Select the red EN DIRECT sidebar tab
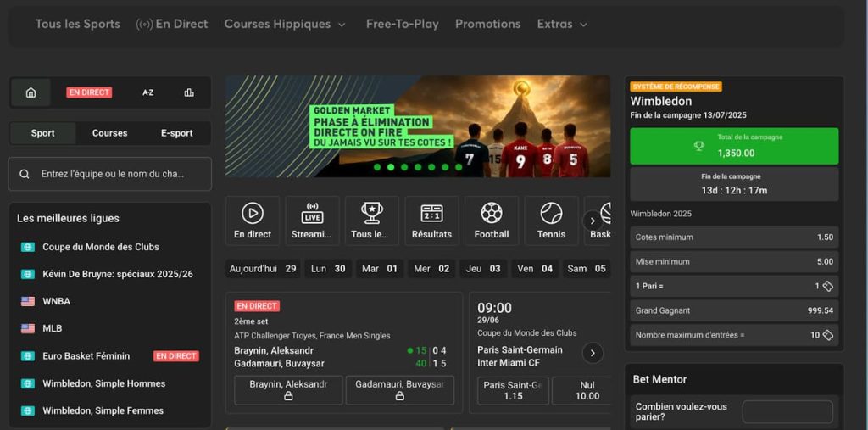The height and width of the screenshot is (430, 868). [x=89, y=92]
